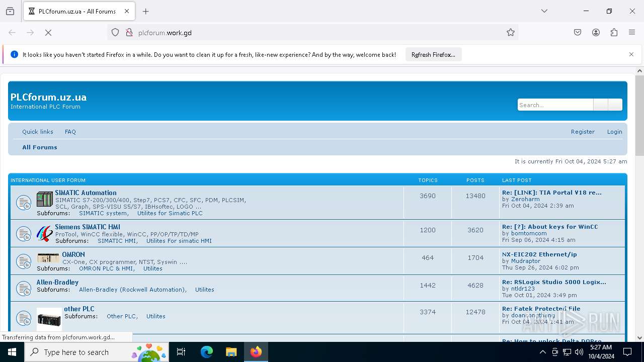Close the PLCforum.uz.ua tab
Image resolution: width=644 pixels, height=362 pixels.
pos(127,11)
